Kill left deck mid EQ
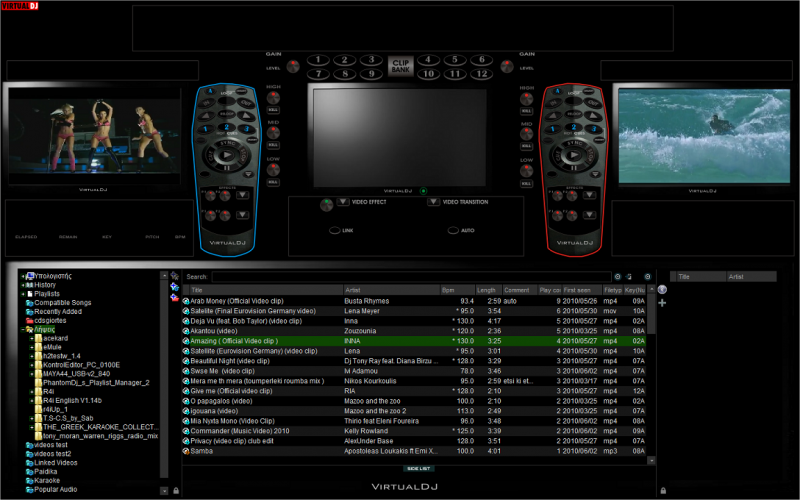 (273, 145)
